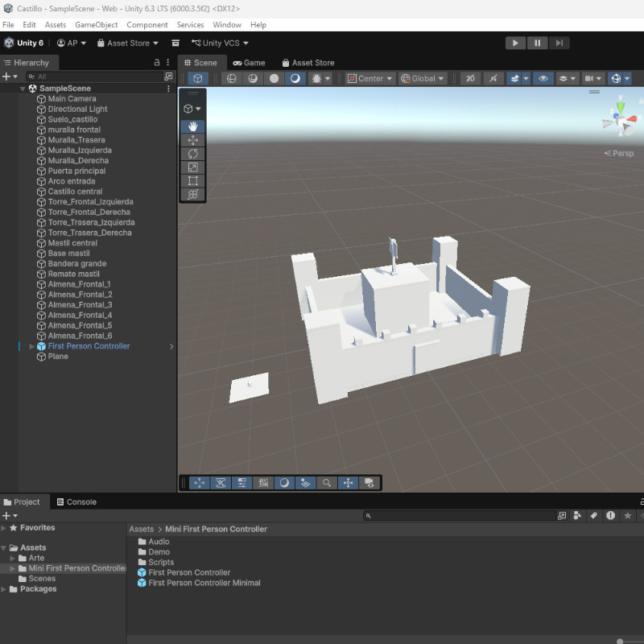
Task: Select the Hand view tool
Action: (192, 126)
